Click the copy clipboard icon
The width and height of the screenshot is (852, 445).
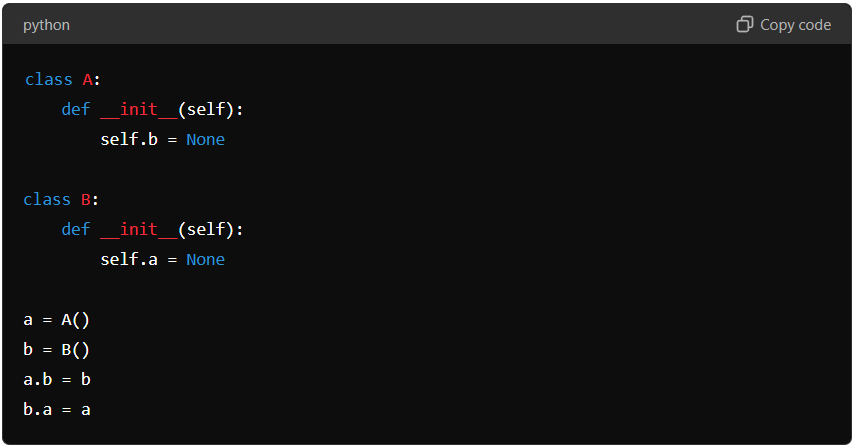[x=744, y=24]
